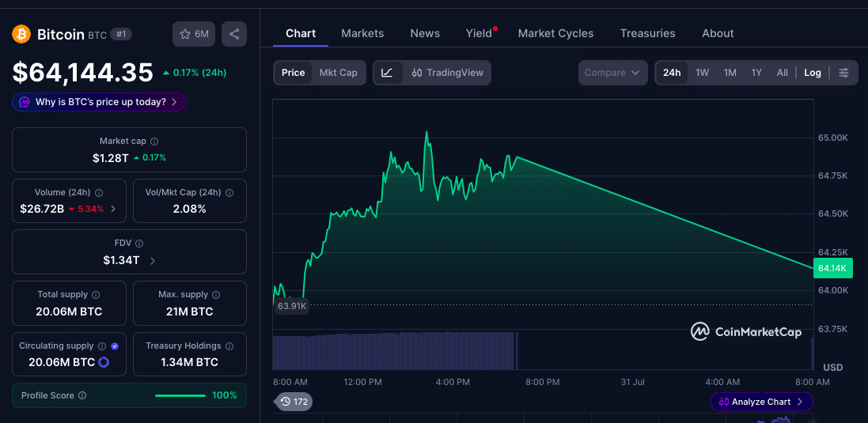
Task: Open Why is BTC's price up today
Action: point(100,102)
